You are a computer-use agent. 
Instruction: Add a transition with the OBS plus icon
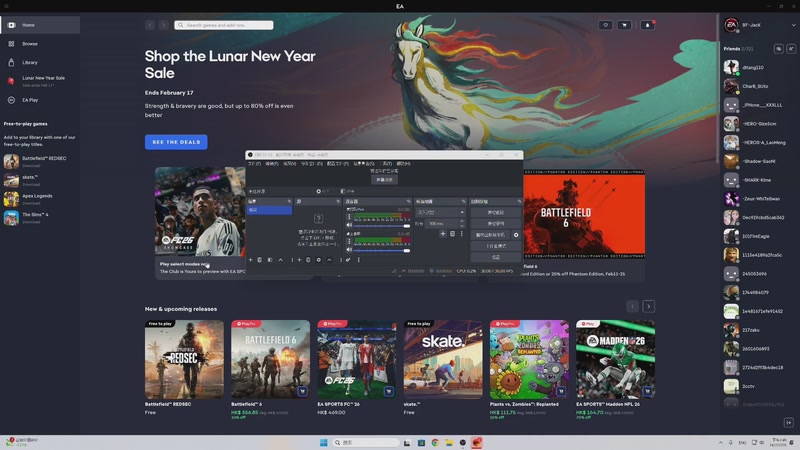point(443,234)
